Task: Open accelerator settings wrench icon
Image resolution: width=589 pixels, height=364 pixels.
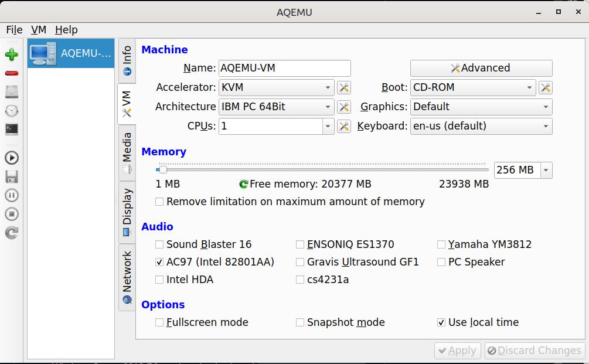Action: [x=343, y=87]
